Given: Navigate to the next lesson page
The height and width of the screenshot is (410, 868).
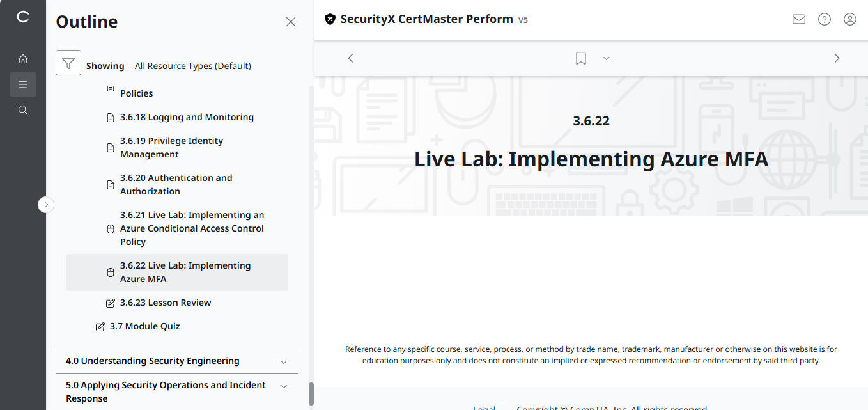Looking at the screenshot, I should pyautogui.click(x=837, y=58).
